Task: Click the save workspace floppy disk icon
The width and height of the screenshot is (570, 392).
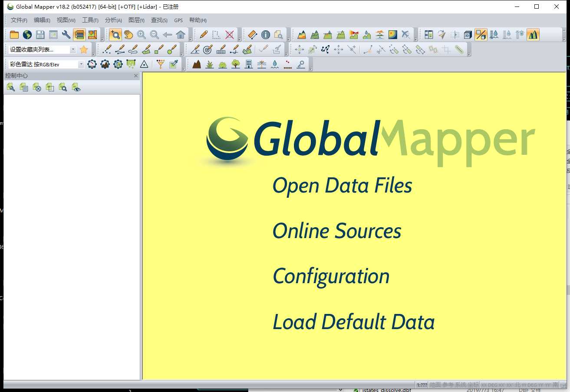Action: 40,35
